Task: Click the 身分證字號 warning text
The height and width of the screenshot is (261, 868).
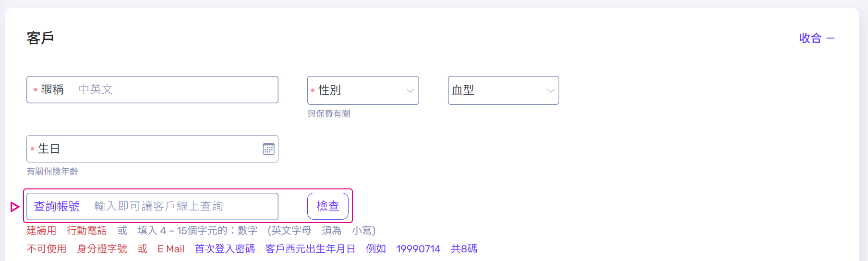Action: pos(102,249)
